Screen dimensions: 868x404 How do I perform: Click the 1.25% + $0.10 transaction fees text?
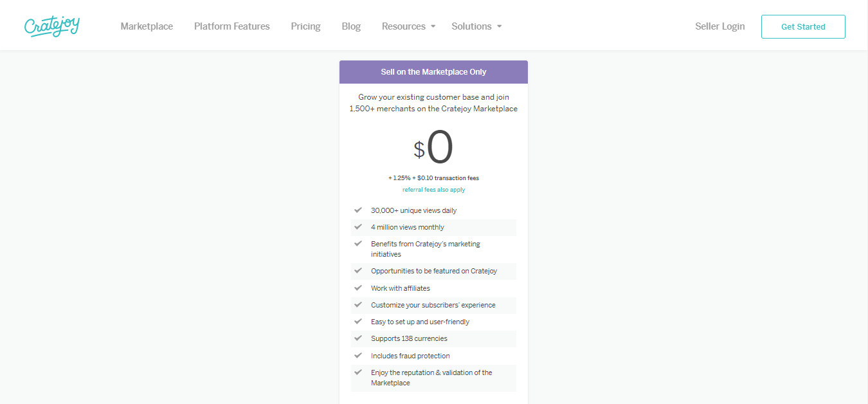coord(433,178)
